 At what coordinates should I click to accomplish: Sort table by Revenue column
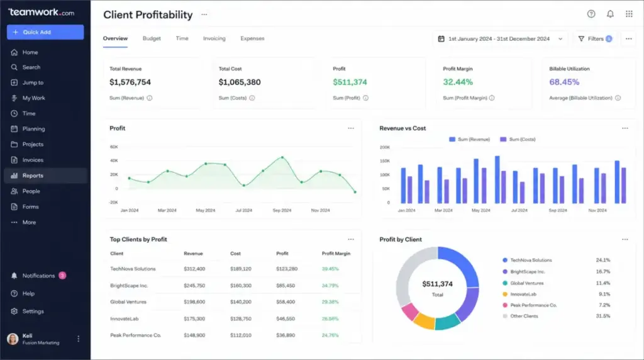pyautogui.click(x=194, y=254)
